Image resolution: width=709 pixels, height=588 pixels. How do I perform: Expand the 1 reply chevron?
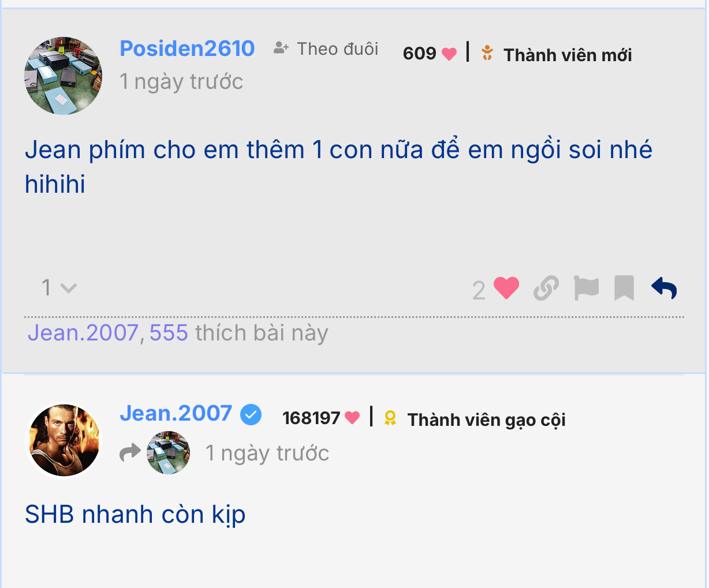[x=59, y=287]
